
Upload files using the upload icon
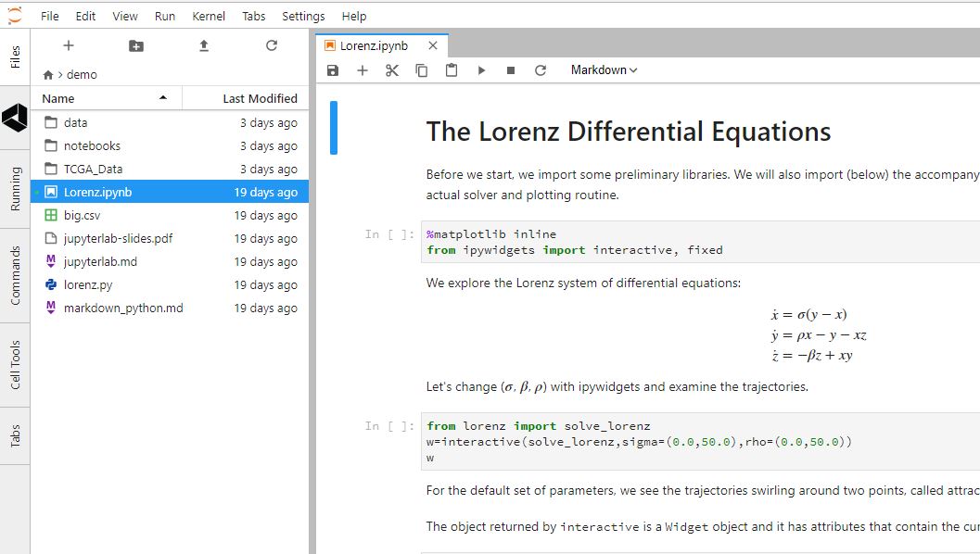pyautogui.click(x=202, y=44)
